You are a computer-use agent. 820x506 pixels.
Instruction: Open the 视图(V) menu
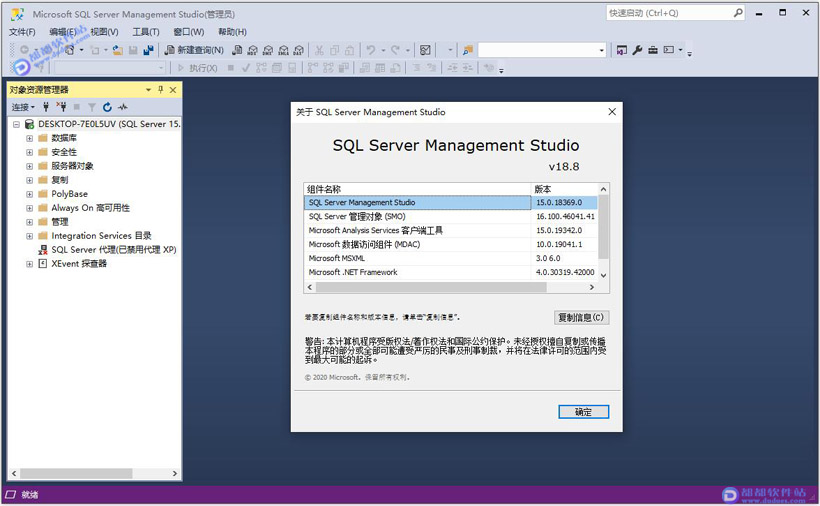tap(104, 32)
